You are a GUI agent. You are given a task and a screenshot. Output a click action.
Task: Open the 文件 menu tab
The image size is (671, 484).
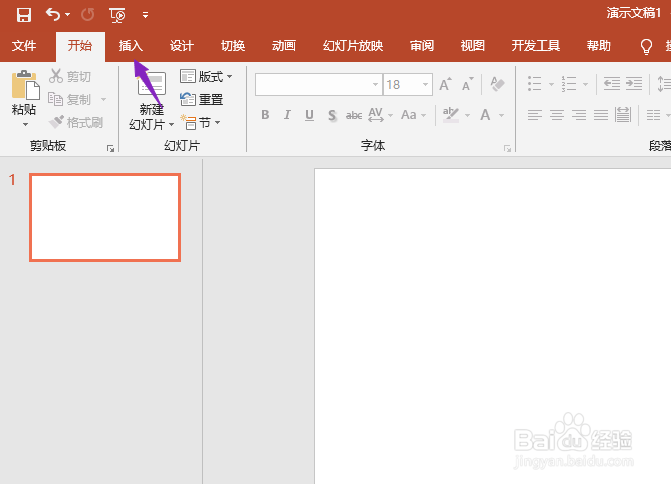(x=24, y=46)
